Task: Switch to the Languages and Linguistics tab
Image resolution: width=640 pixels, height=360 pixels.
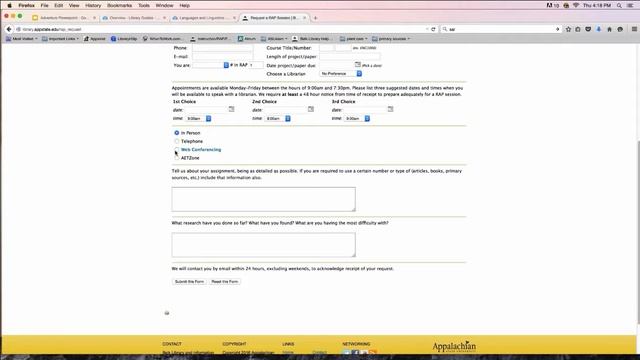Action: (x=204, y=18)
